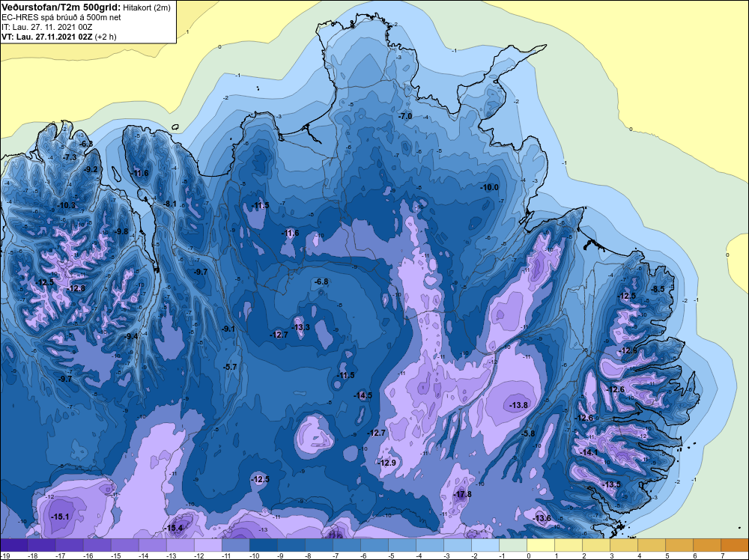Click the -5.7 temperature label
The image size is (749, 560).
click(230, 367)
